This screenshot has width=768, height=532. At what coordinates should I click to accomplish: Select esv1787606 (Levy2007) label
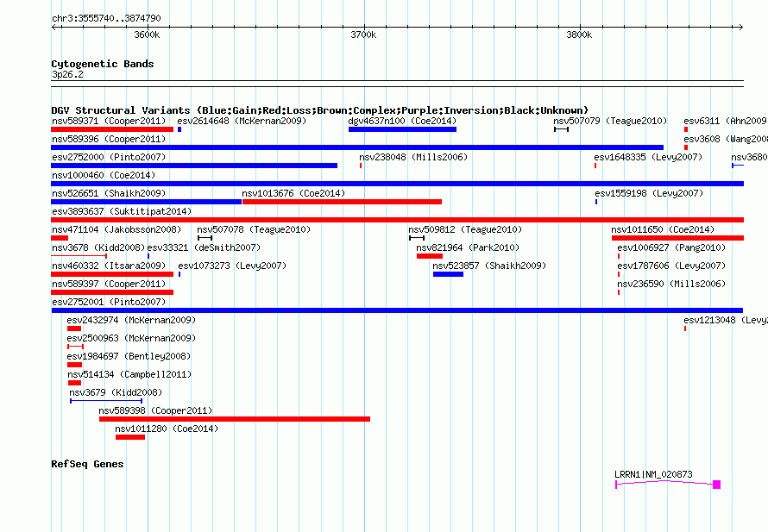pos(671,266)
